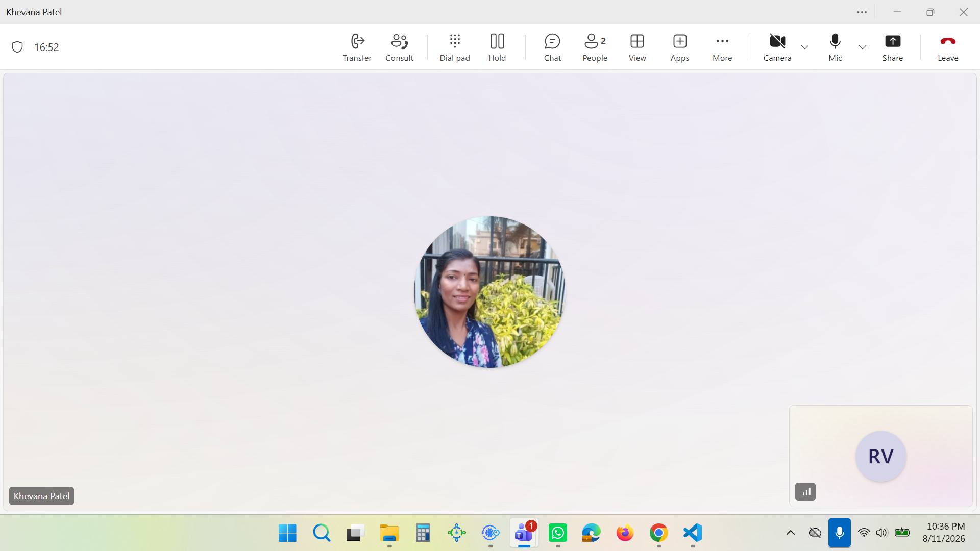The image size is (980, 551).
Task: Click the call health signal icon
Action: [x=805, y=492]
